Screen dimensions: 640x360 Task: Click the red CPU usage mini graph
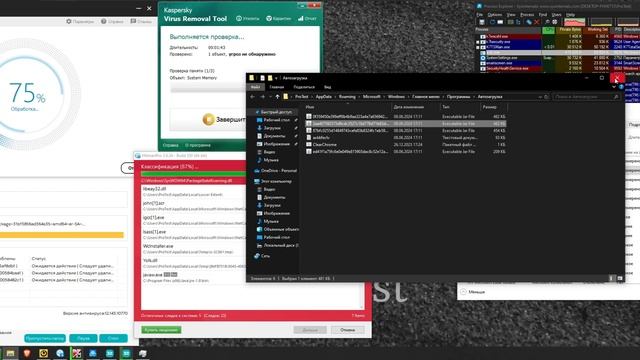tap(575, 22)
